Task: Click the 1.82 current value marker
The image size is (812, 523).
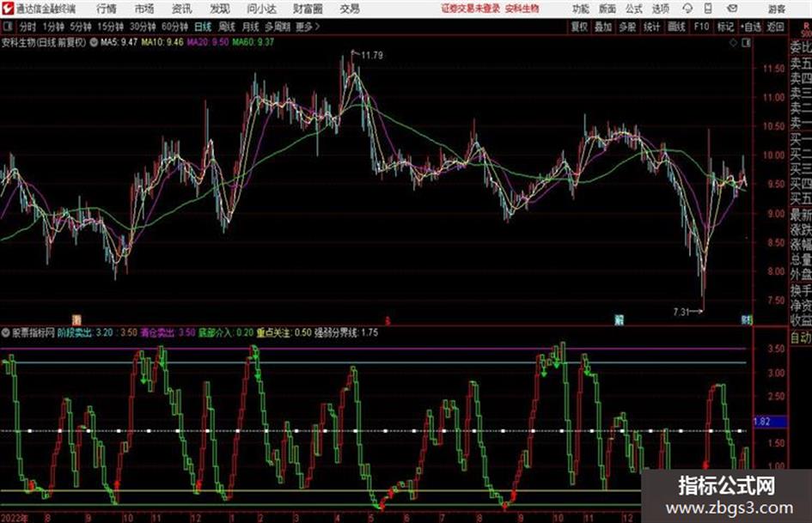Action: coord(770,422)
